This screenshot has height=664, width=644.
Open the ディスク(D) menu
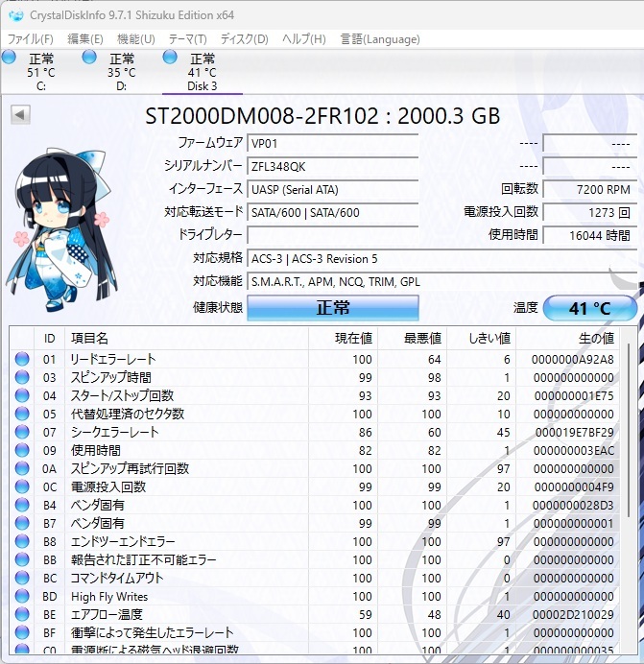244,39
